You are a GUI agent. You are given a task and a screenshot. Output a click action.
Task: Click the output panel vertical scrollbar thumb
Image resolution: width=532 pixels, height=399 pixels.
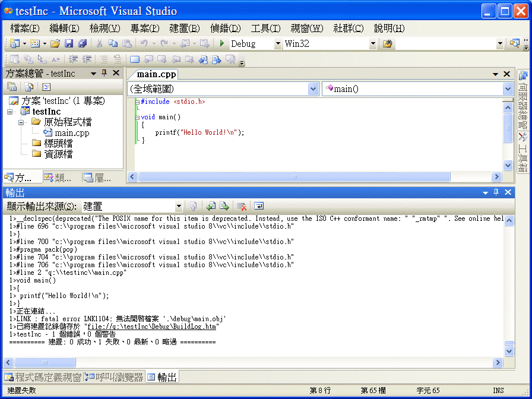(x=509, y=343)
